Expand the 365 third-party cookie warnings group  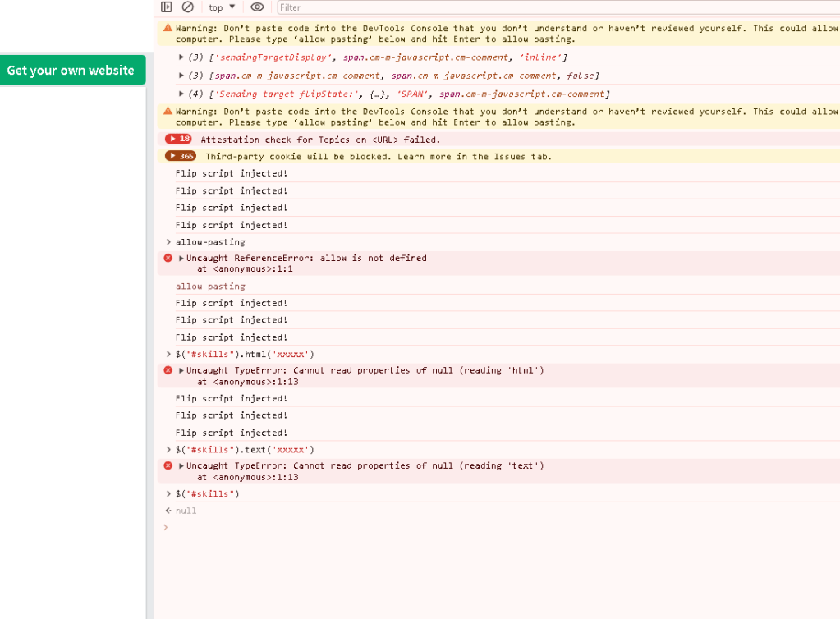(x=181, y=156)
